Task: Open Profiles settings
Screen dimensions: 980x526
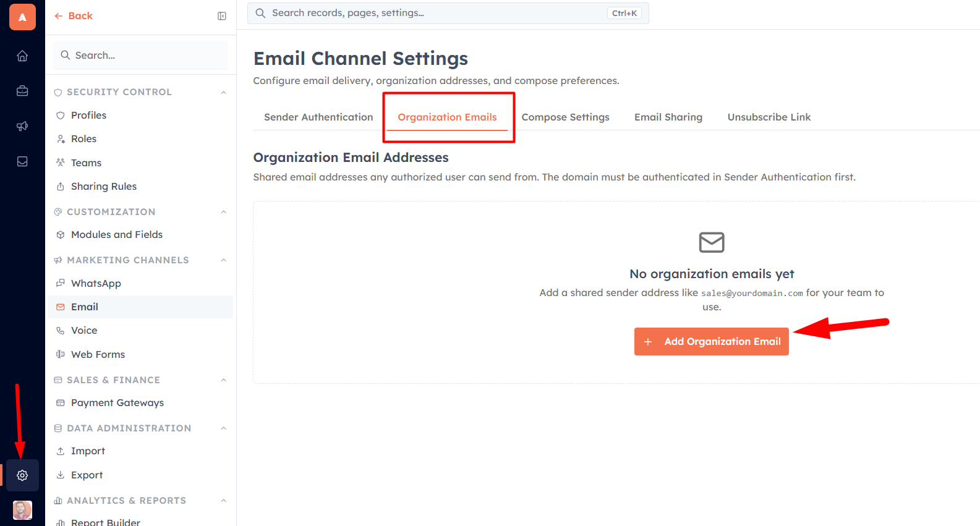Action: point(140,116)
